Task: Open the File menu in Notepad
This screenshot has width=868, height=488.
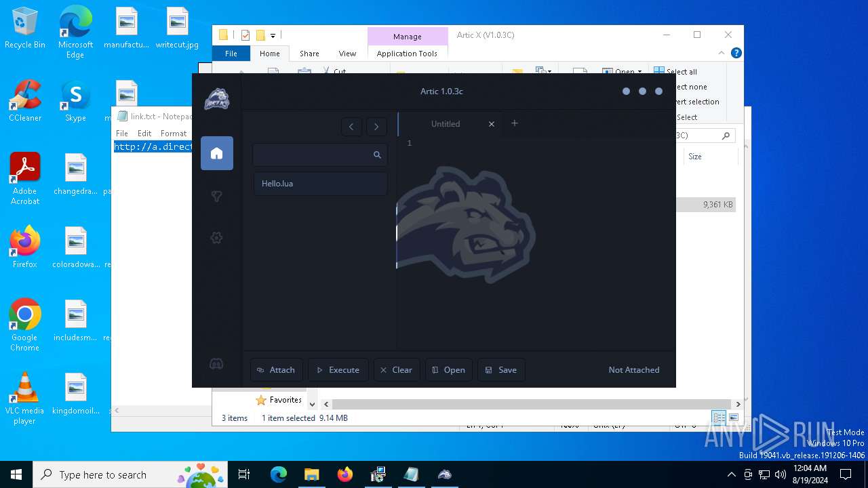Action: point(122,134)
